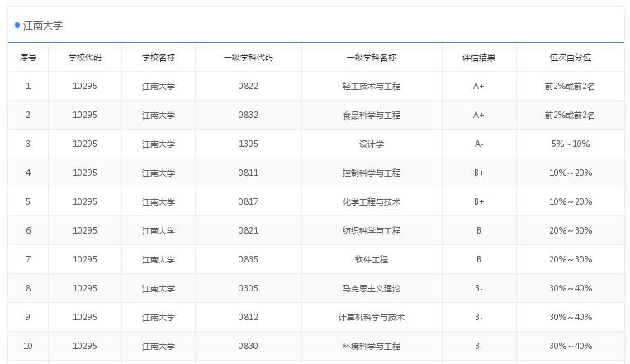Click school code 10295 in row 2
Image resolution: width=630 pixels, height=364 pixels.
pos(85,115)
